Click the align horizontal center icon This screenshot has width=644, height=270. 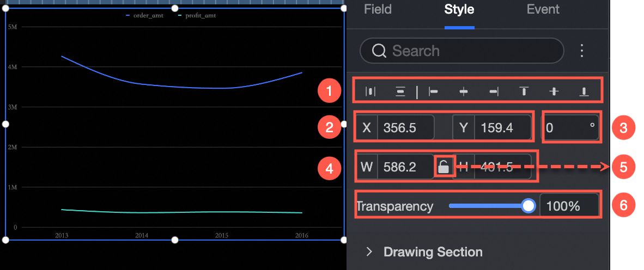[464, 91]
